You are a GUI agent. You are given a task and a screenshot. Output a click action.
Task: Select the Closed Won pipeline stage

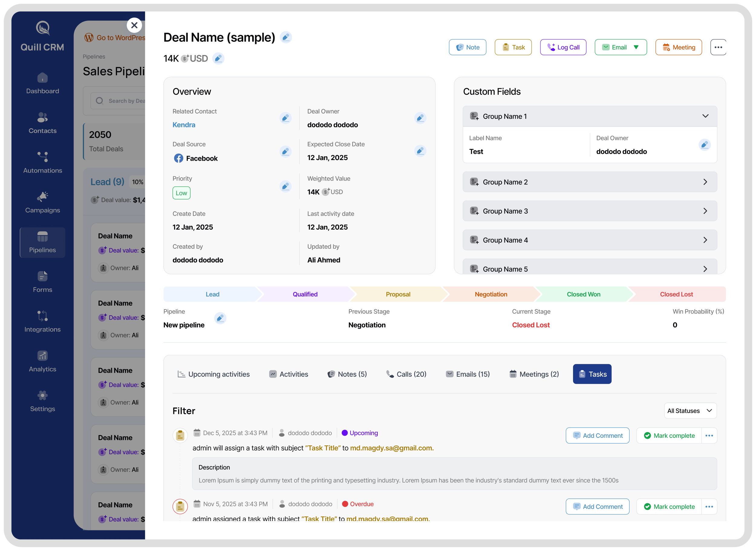583,294
